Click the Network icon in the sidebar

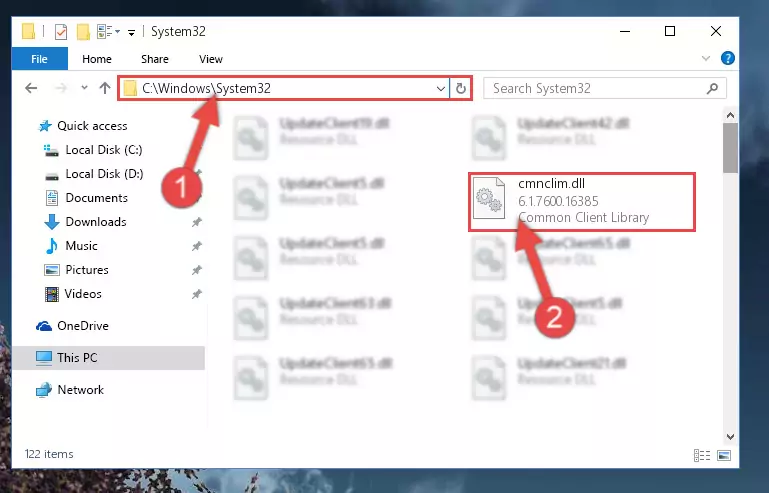44,390
